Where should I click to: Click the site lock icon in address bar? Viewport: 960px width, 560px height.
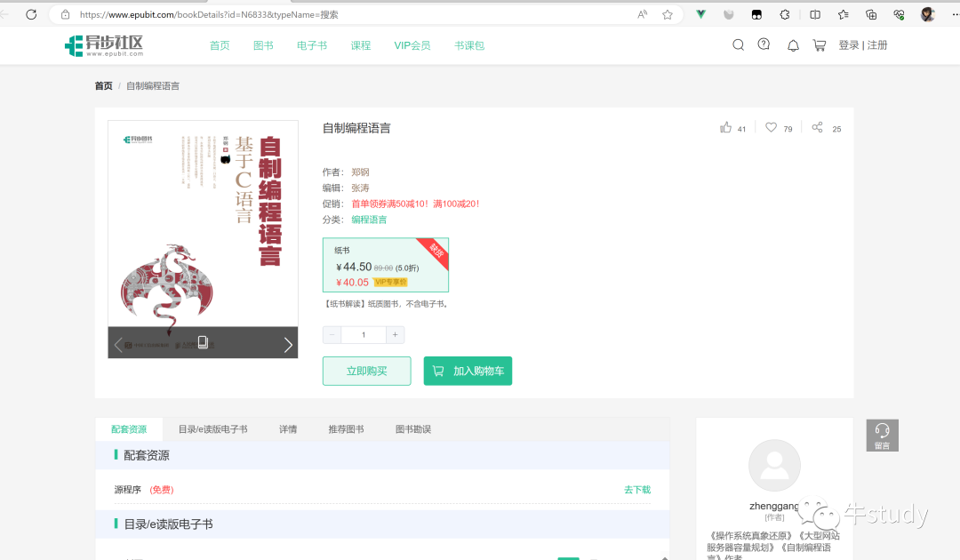point(66,14)
